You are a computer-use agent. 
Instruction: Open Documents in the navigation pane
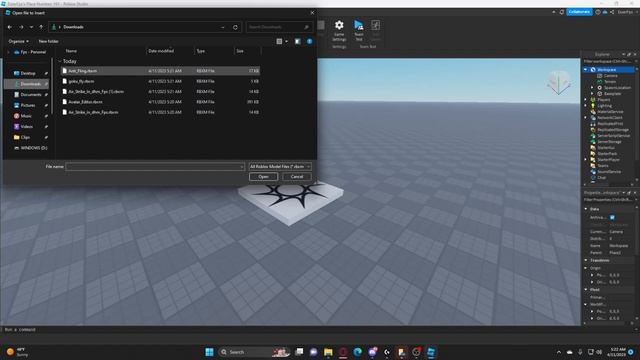point(31,94)
